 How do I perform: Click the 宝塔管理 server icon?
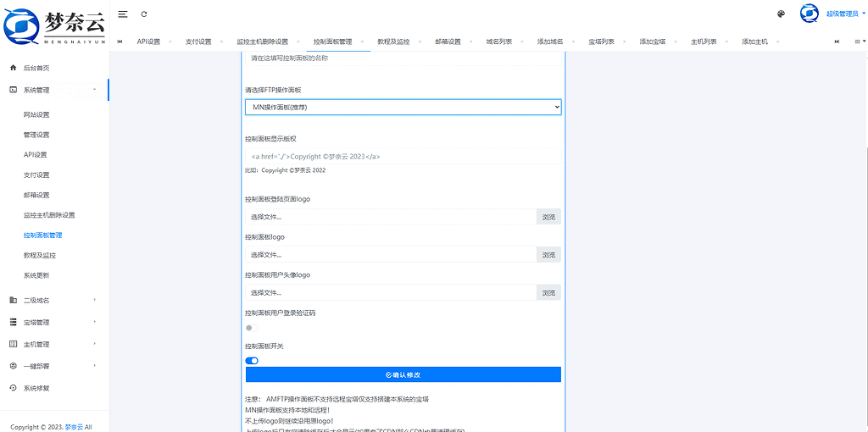coord(13,322)
